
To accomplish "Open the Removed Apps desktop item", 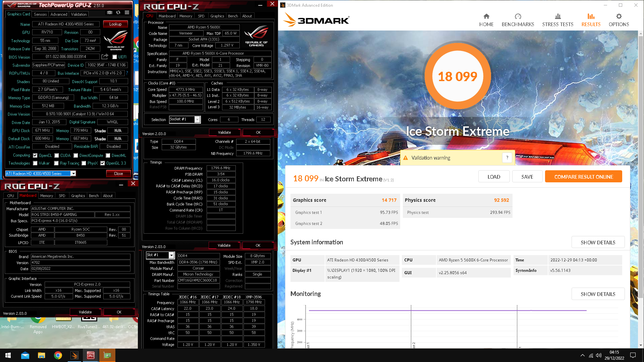I will [38, 326].
